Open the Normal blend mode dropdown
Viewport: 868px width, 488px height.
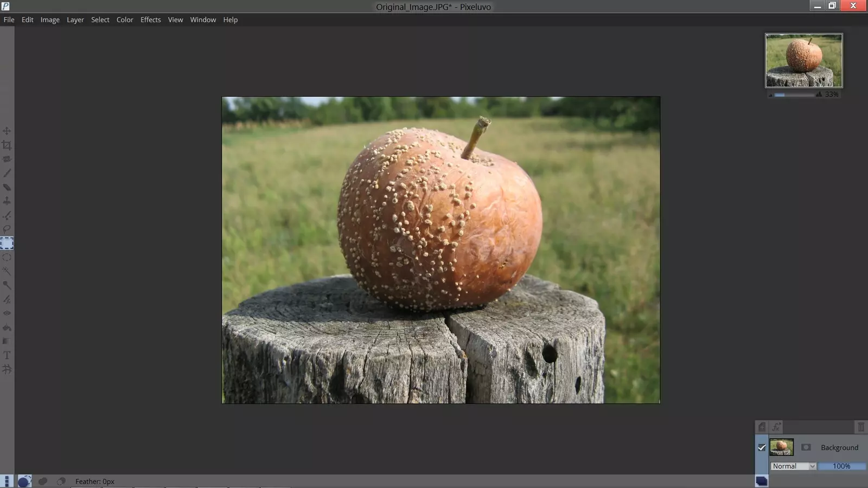click(793, 466)
